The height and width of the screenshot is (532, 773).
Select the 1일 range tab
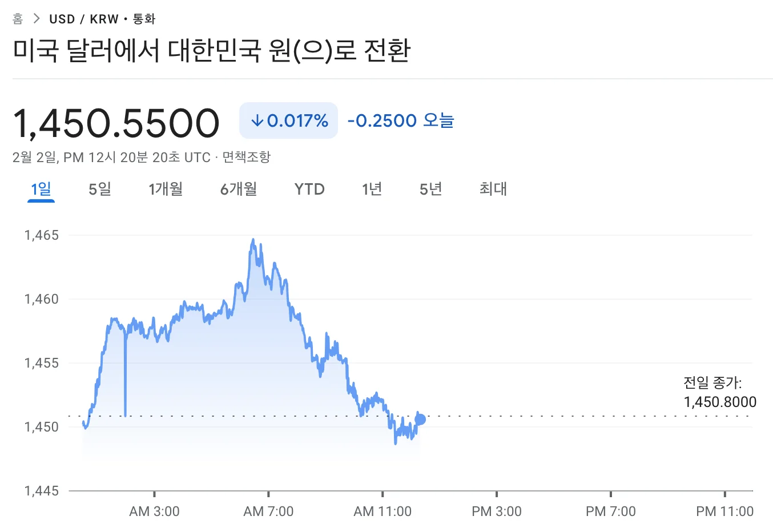tap(41, 189)
